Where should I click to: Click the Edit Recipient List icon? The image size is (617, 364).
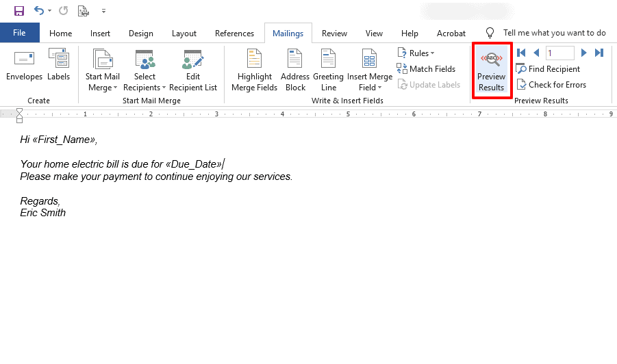193,60
